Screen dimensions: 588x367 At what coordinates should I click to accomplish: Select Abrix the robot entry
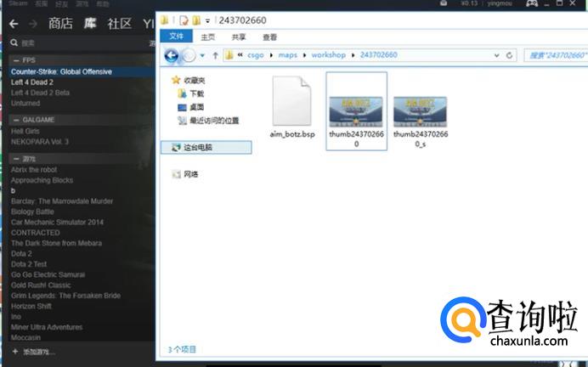[x=34, y=170]
